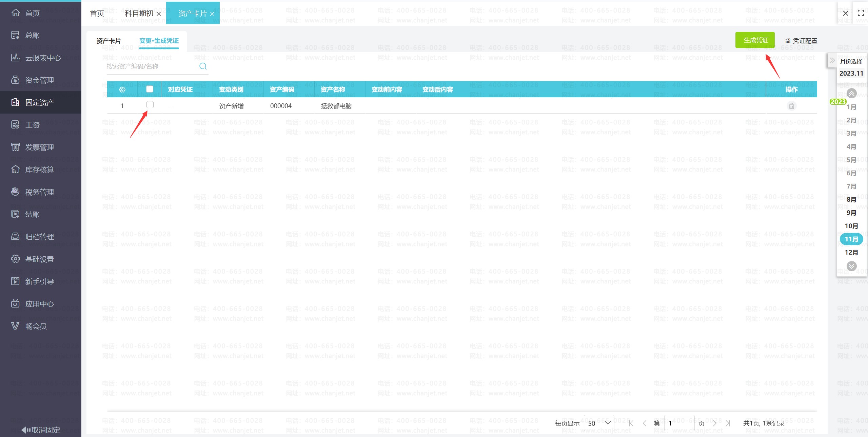
Task: Click the fullscreen icon at top right
Action: (x=861, y=13)
